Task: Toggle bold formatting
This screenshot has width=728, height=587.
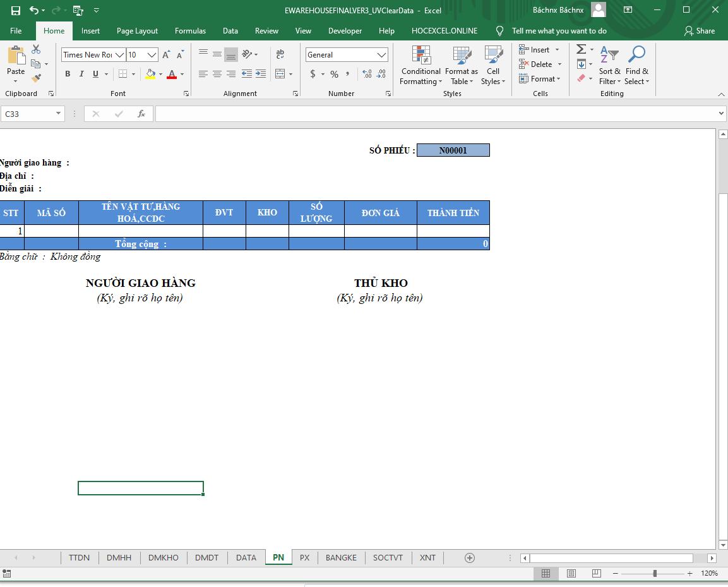Action: pos(68,74)
